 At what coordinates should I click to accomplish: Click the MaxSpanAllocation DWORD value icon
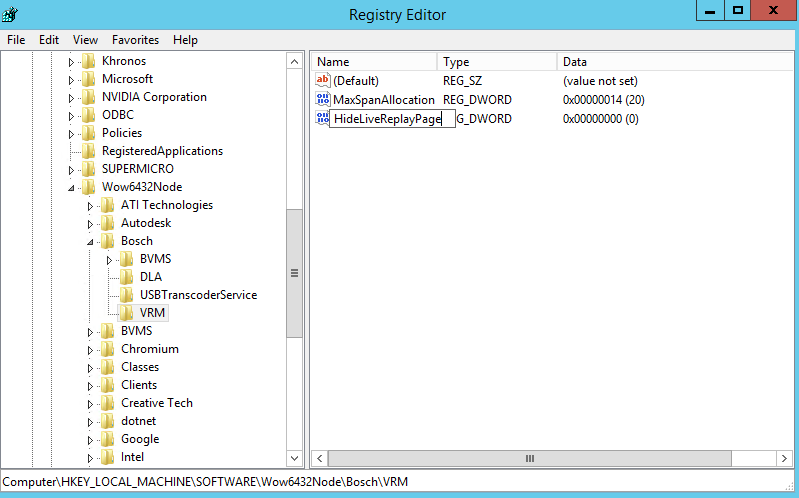coord(322,100)
